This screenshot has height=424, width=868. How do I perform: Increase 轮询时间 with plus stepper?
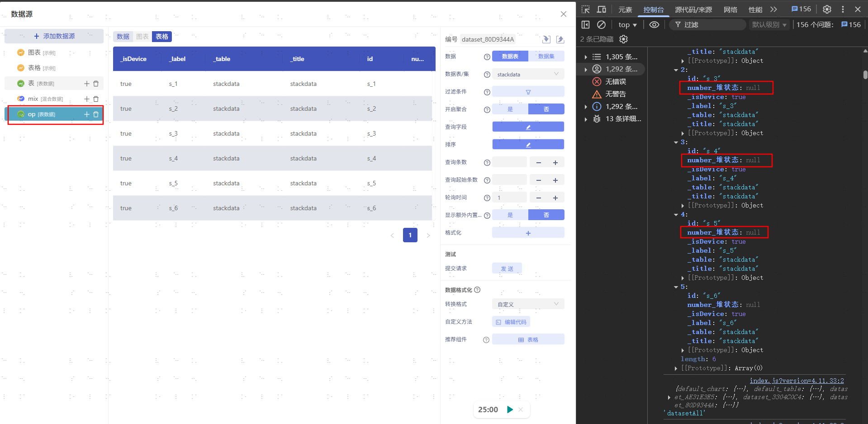point(555,198)
